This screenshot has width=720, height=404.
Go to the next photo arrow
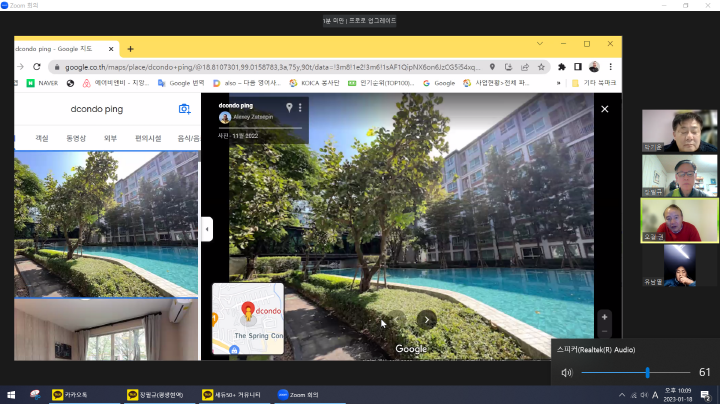tap(427, 320)
